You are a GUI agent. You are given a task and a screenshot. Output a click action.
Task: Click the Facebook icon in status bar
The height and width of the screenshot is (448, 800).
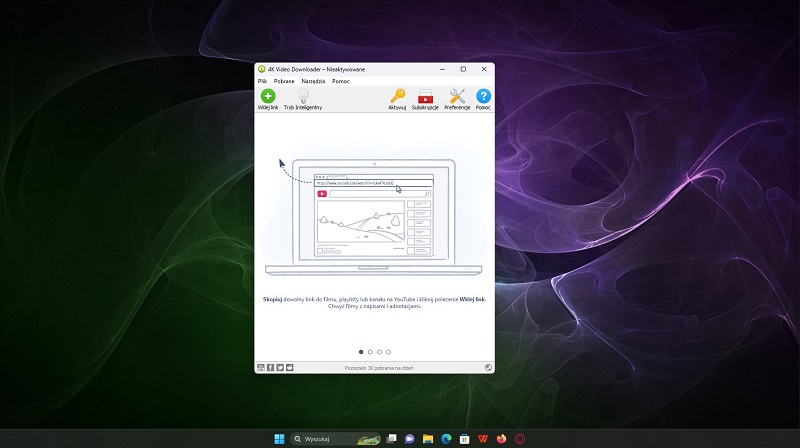270,367
